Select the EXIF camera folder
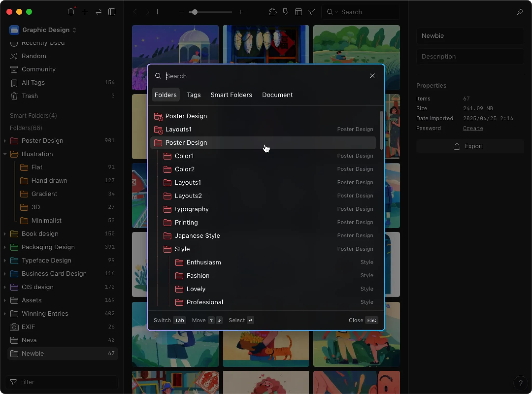532x394 pixels. (63, 327)
